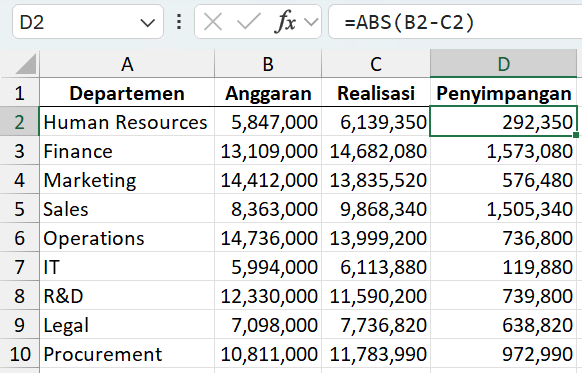Image resolution: width=582 pixels, height=373 pixels.
Task: Select row 10 header
Action: 20,353
